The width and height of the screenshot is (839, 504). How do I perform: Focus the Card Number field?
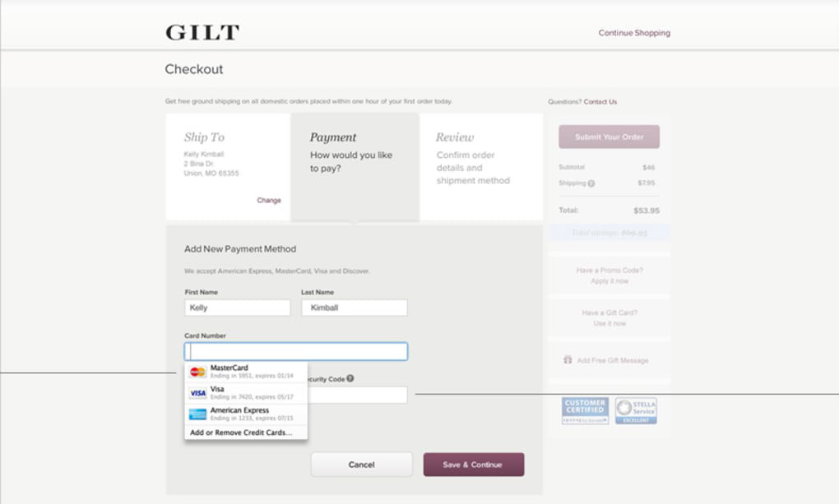point(296,351)
